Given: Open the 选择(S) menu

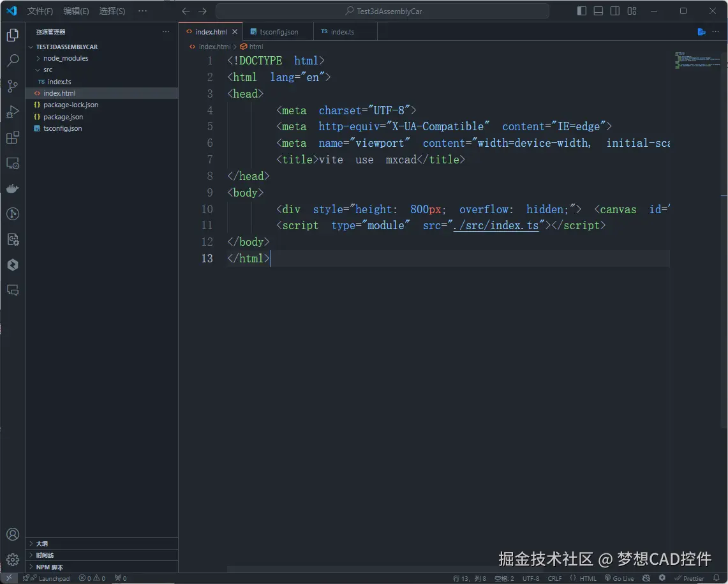Looking at the screenshot, I should click(112, 11).
